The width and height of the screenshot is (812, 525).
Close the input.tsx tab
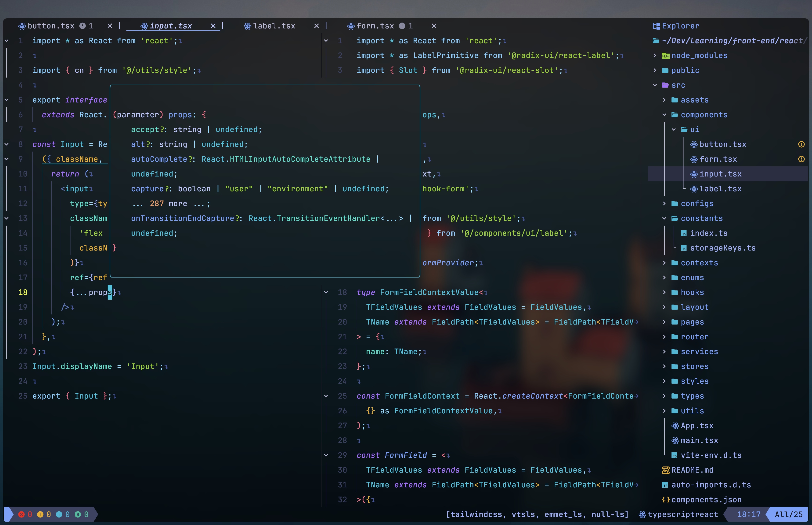pos(213,26)
